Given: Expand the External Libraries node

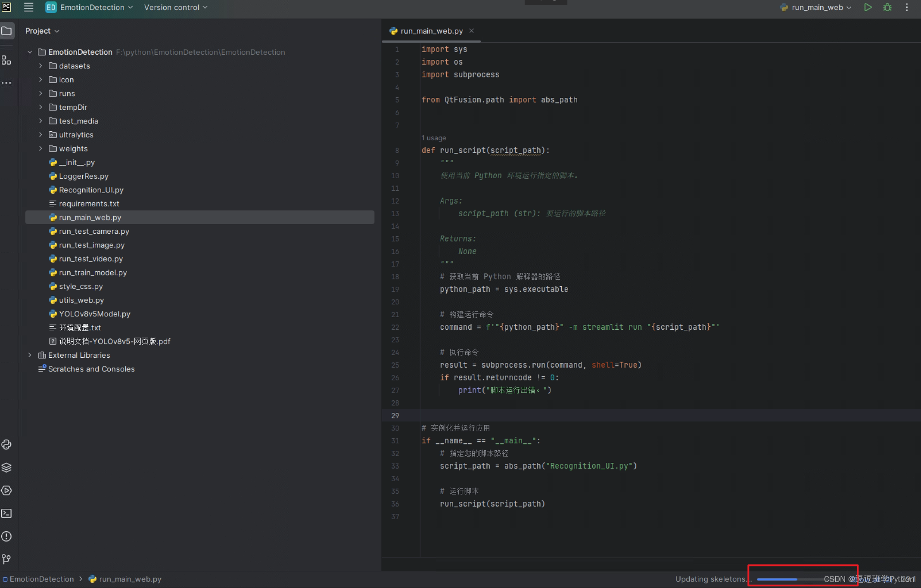Looking at the screenshot, I should pos(30,355).
